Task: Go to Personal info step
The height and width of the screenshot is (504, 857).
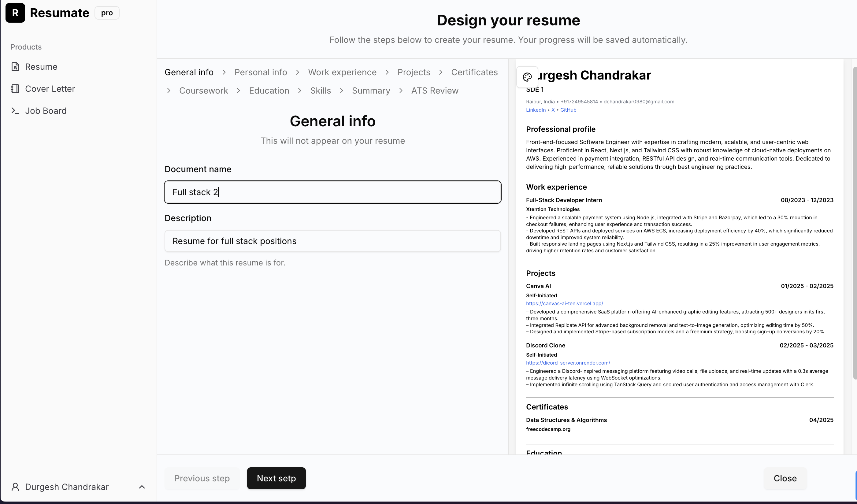Action: click(x=261, y=72)
